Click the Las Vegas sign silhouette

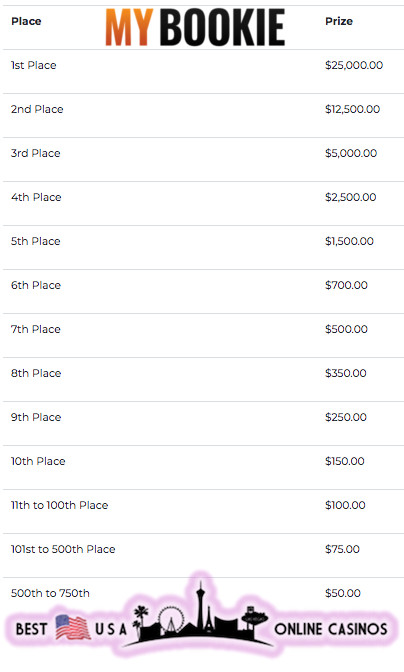click(x=254, y=618)
